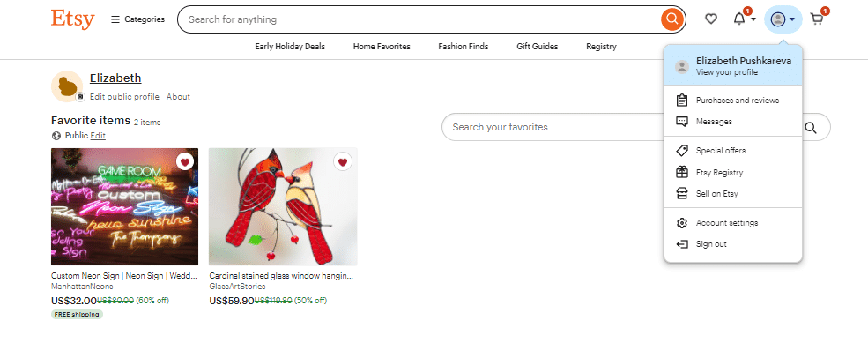Open the shopping cart icon
This screenshot has width=868, height=343.
point(817,19)
